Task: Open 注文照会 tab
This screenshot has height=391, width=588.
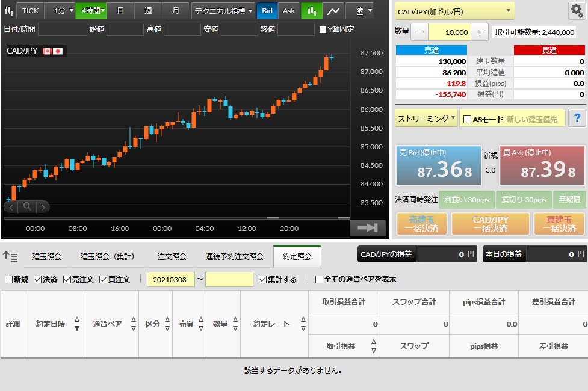Action: (x=172, y=256)
